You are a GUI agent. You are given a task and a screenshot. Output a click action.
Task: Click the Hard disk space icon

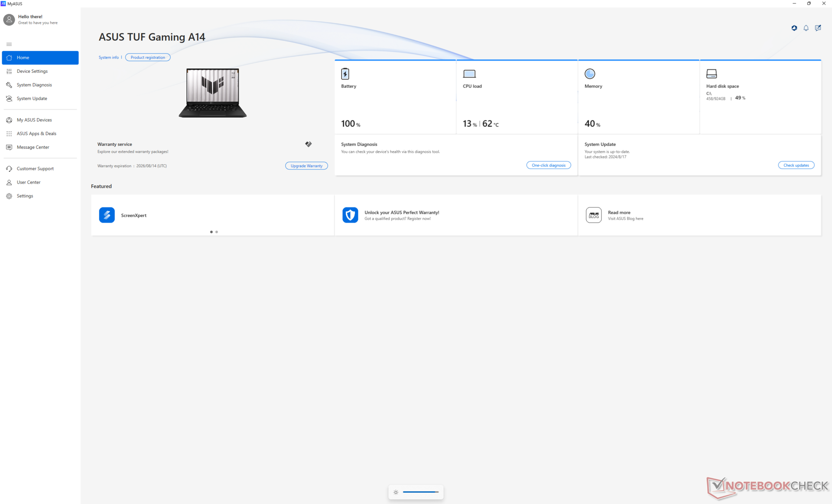pos(711,74)
